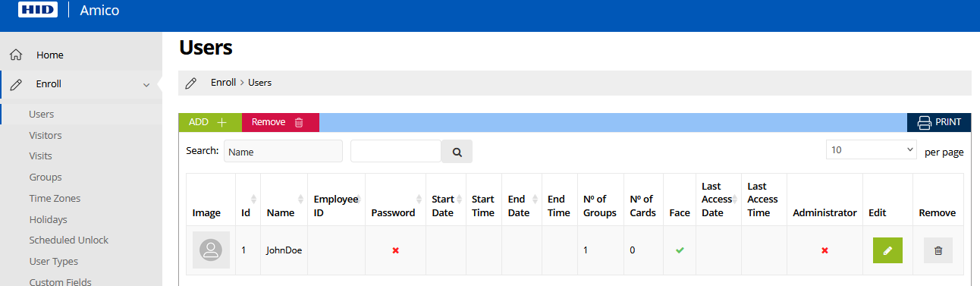
Task: Sort by Last Access Date column
Action: [718, 200]
